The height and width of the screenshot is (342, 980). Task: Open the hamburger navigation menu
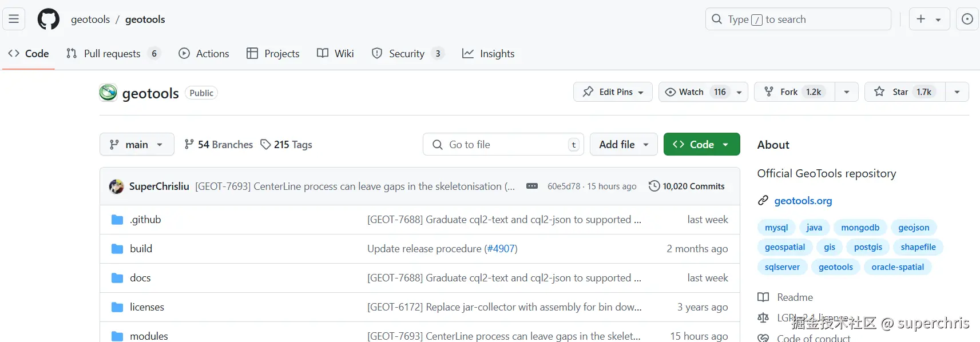coord(14,19)
